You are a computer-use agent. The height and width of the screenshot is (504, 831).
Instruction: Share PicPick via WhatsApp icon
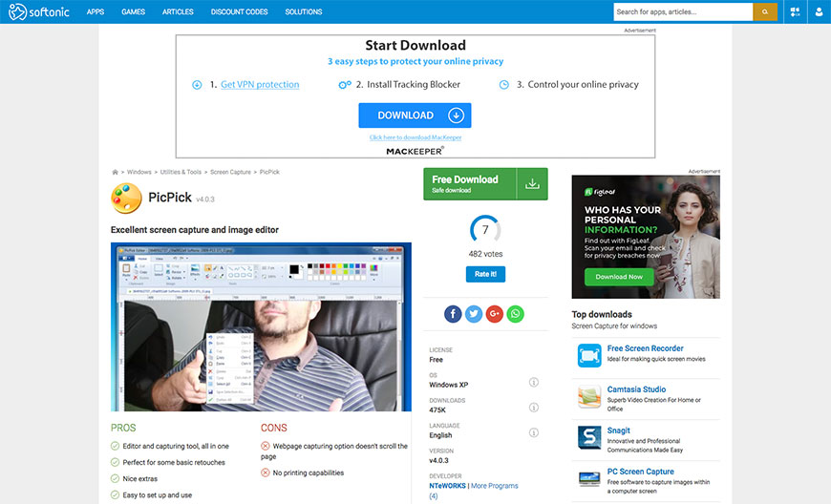pyautogui.click(x=516, y=314)
